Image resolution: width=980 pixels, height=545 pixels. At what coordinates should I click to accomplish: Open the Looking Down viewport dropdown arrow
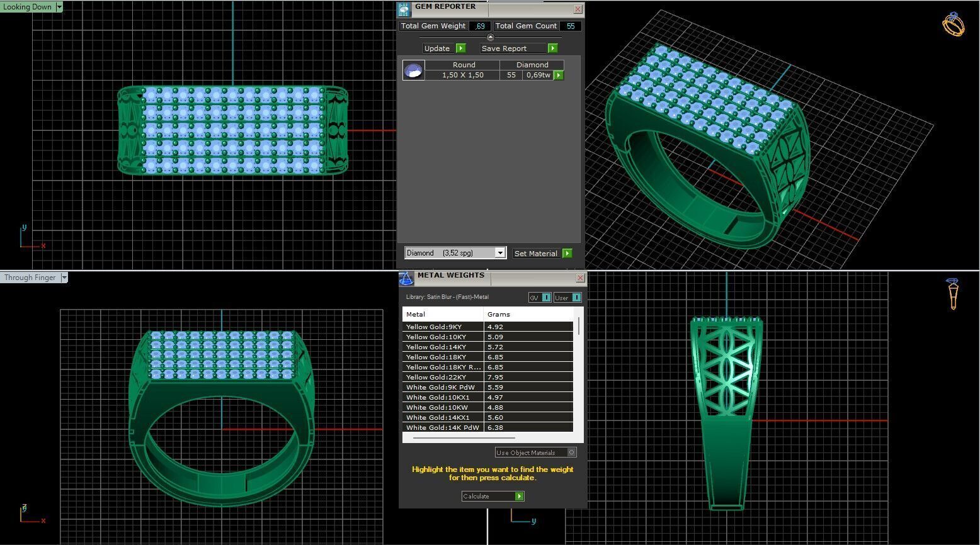(59, 7)
